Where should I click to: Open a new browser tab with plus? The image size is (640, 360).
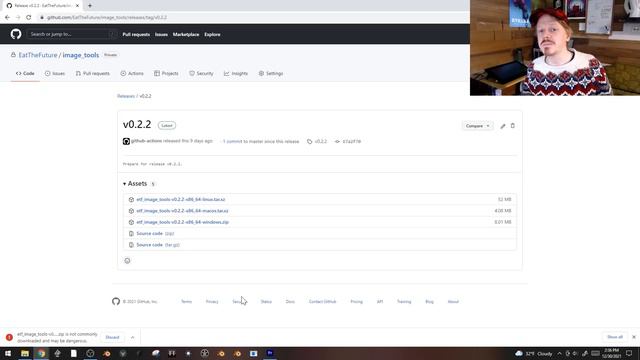tap(90, 6)
